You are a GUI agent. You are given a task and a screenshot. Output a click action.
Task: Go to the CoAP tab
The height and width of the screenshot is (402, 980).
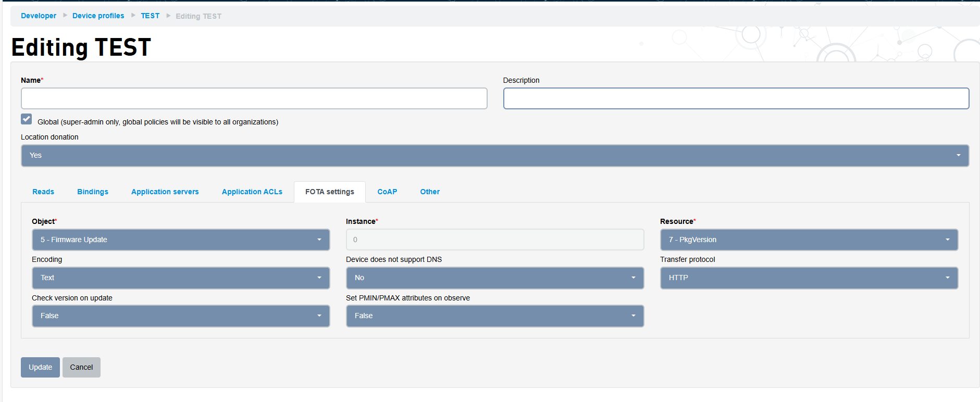tap(387, 192)
